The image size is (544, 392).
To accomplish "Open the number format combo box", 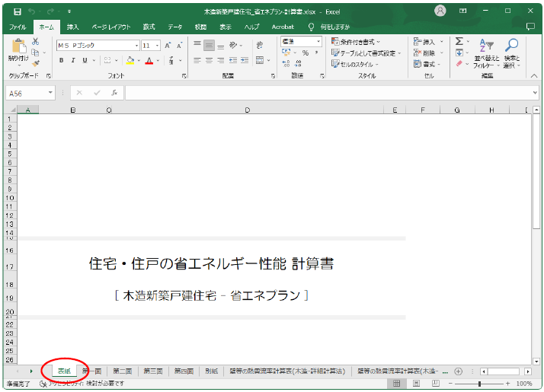I will click(301, 42).
